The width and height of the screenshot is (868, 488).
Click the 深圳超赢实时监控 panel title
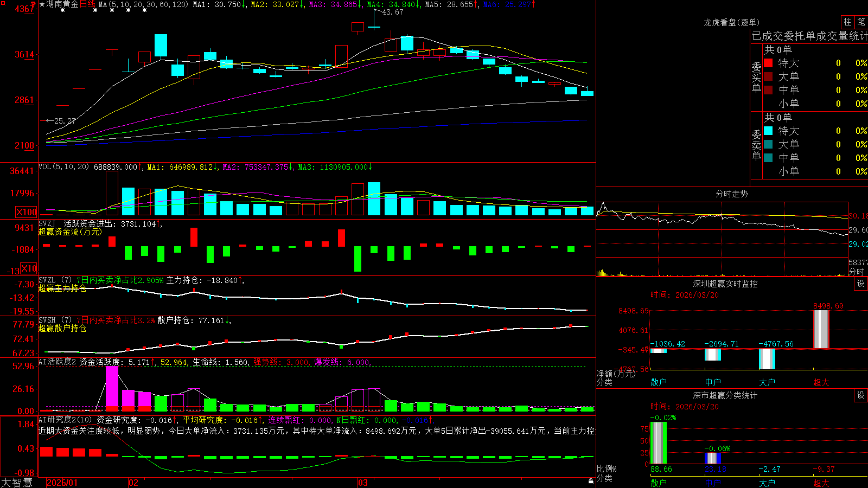(725, 284)
